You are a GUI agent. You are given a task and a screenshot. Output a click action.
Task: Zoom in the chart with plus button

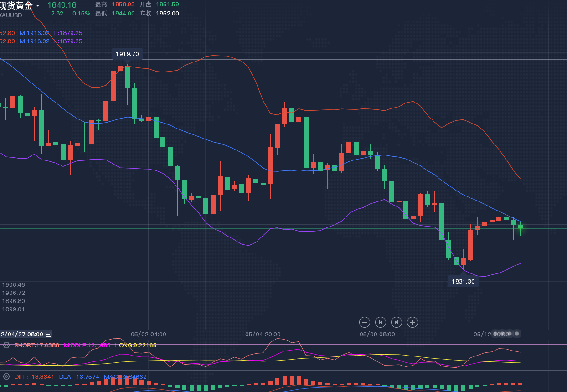tap(412, 322)
